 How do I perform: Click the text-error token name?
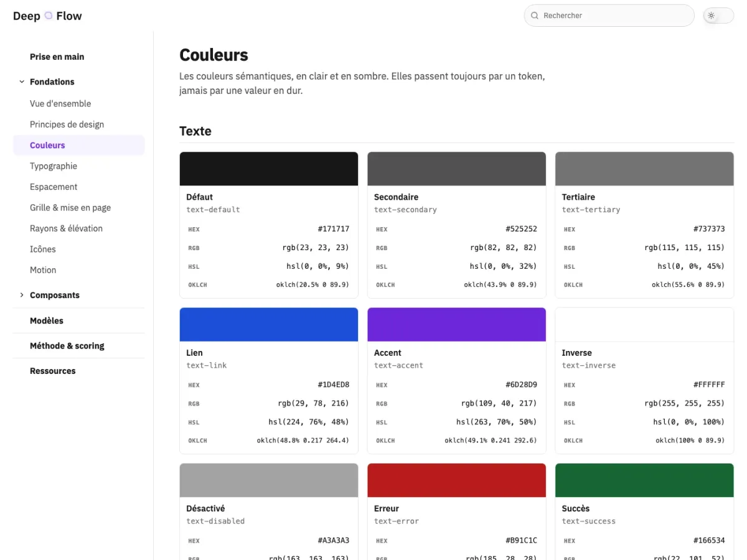point(397,521)
